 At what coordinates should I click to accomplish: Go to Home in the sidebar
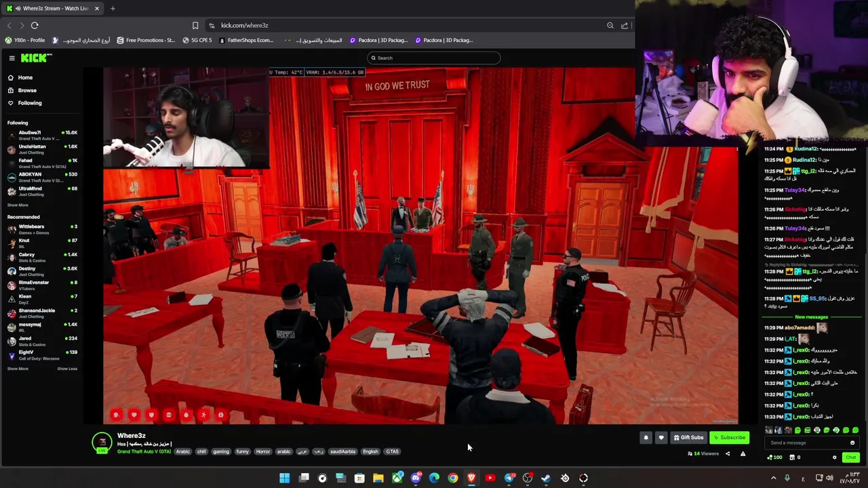point(25,77)
